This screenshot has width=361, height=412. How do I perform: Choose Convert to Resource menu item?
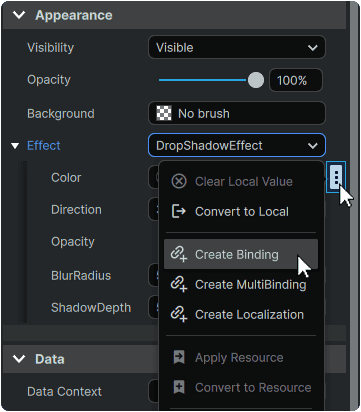(241, 388)
